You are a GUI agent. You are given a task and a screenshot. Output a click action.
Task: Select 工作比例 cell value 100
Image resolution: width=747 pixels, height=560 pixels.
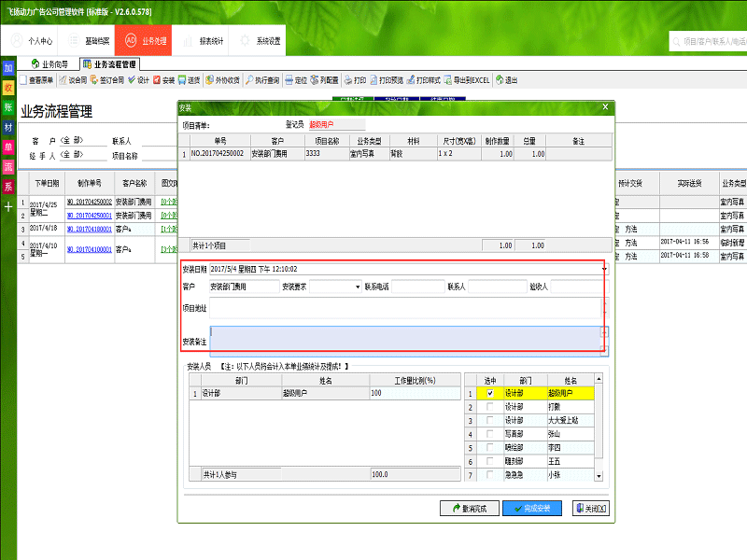(x=415, y=393)
